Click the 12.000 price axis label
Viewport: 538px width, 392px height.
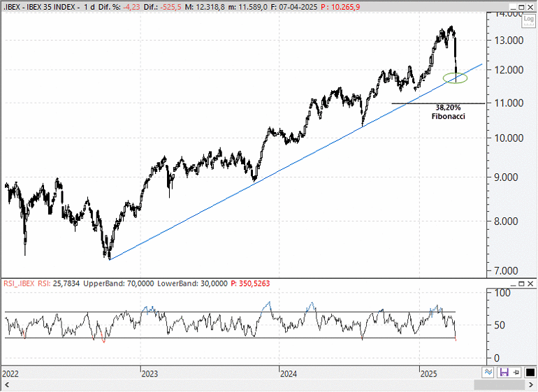coord(509,70)
